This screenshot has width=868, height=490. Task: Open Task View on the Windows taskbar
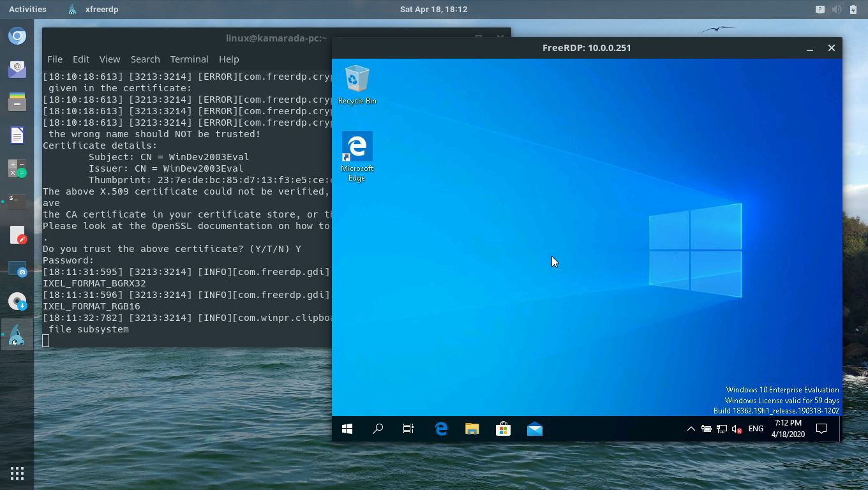(408, 428)
